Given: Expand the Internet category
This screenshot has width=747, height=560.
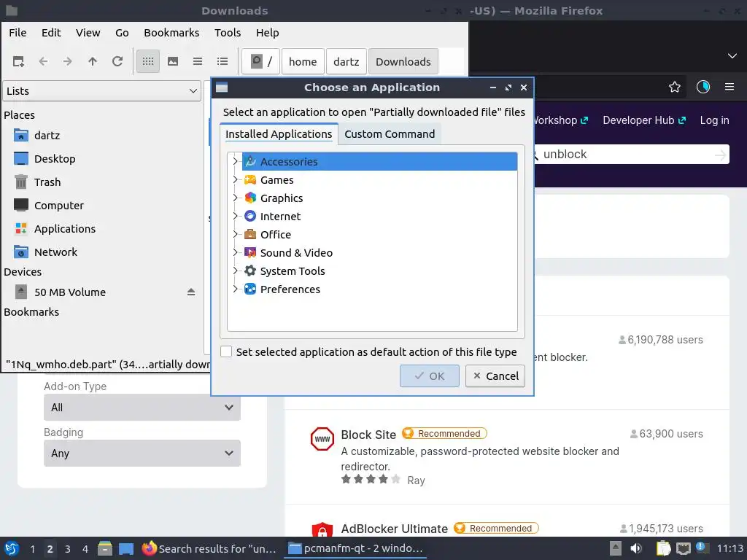Looking at the screenshot, I should (x=235, y=216).
